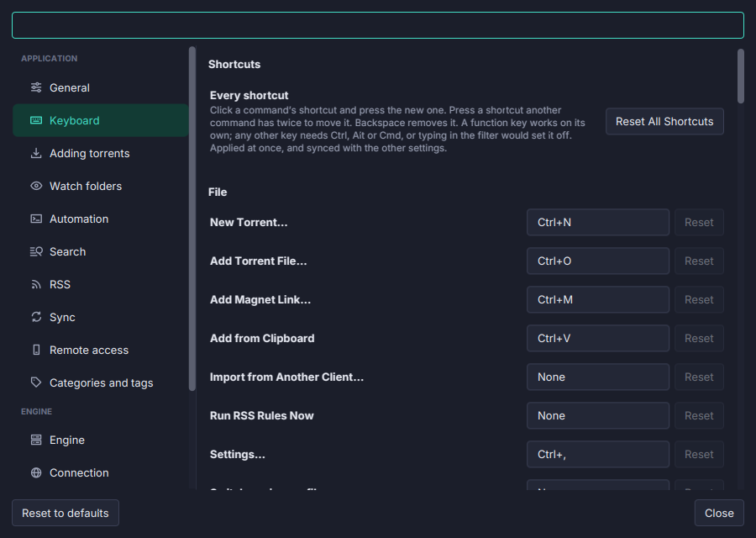Set shortcut for Run RSS Rules Now

(598, 415)
